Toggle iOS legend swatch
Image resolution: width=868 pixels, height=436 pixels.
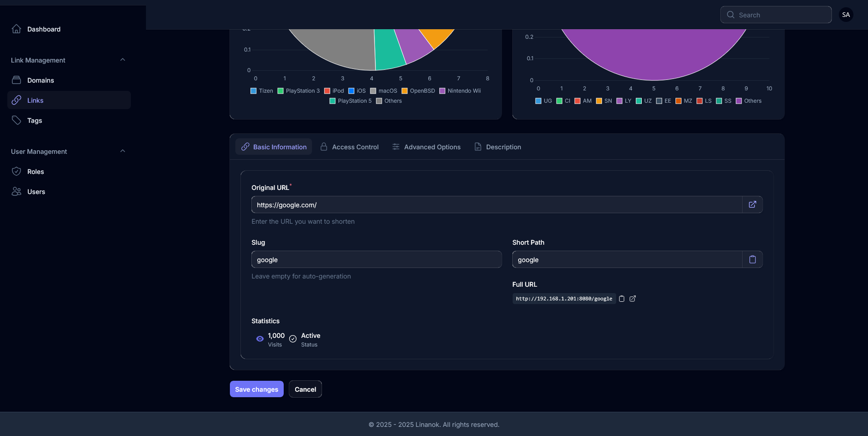pyautogui.click(x=351, y=91)
